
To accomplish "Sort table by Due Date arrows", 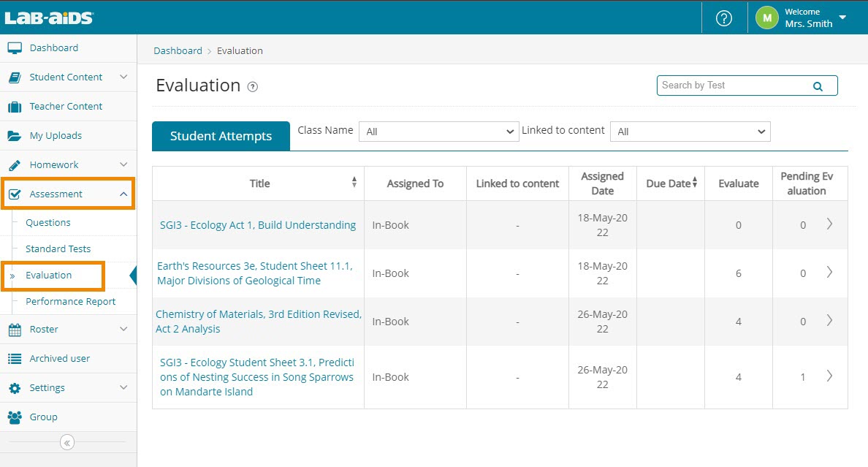I will (694, 183).
